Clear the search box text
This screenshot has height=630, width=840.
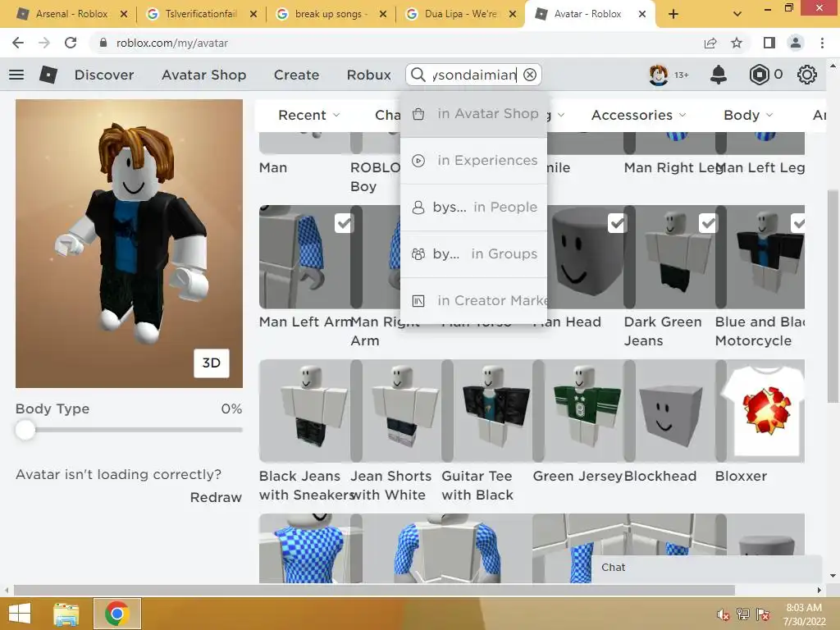(x=530, y=75)
